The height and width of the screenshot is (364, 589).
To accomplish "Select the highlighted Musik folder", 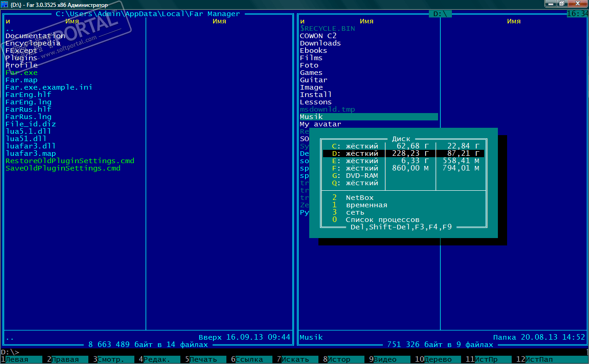I will coord(369,117).
